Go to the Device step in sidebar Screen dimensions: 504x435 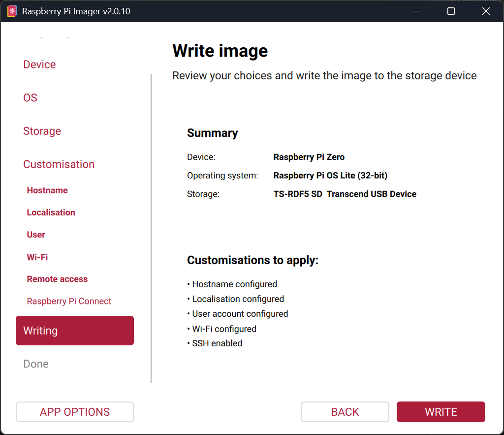(x=39, y=65)
